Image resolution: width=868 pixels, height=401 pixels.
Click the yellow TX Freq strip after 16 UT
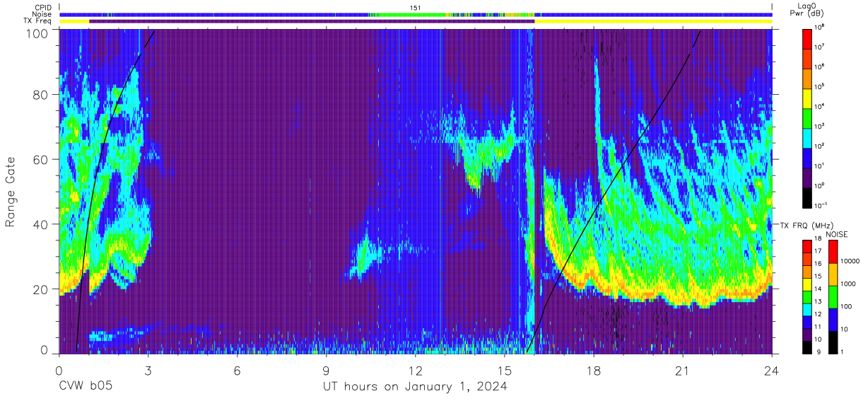tap(653, 21)
